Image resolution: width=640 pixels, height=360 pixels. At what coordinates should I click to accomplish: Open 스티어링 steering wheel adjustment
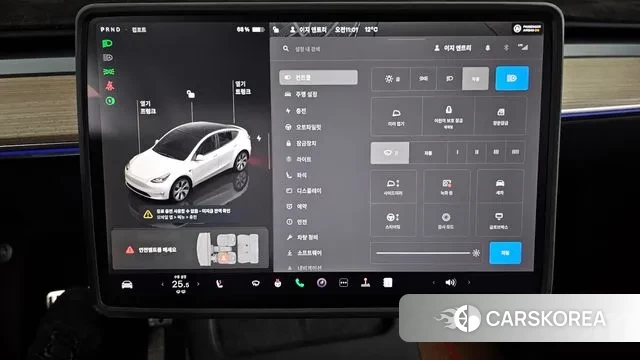[393, 220]
